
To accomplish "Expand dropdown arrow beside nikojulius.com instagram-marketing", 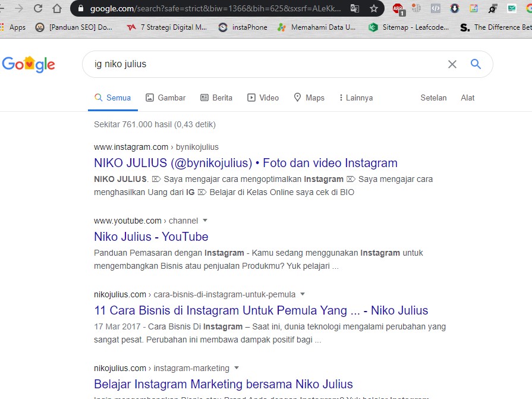I will 237,367.
